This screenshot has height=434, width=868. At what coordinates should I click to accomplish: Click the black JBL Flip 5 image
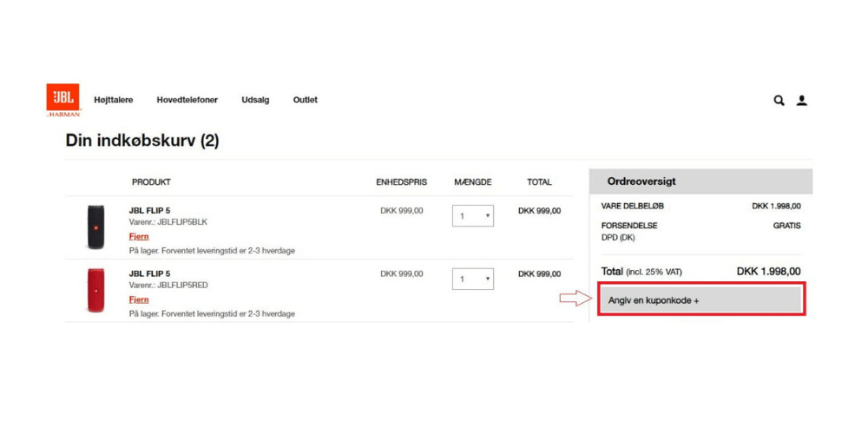pos(95,227)
